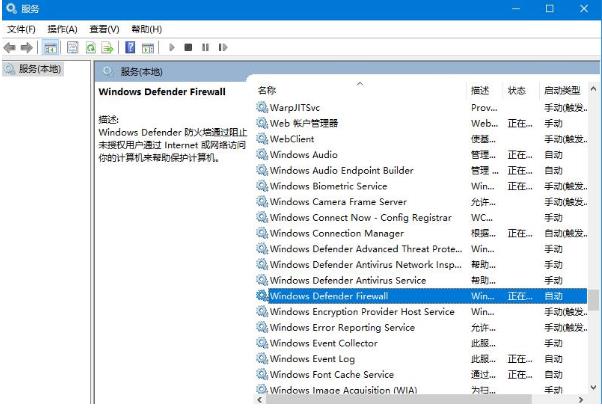Select Windows Event Log service name
This screenshot has width=602, height=411.
[x=312, y=359]
